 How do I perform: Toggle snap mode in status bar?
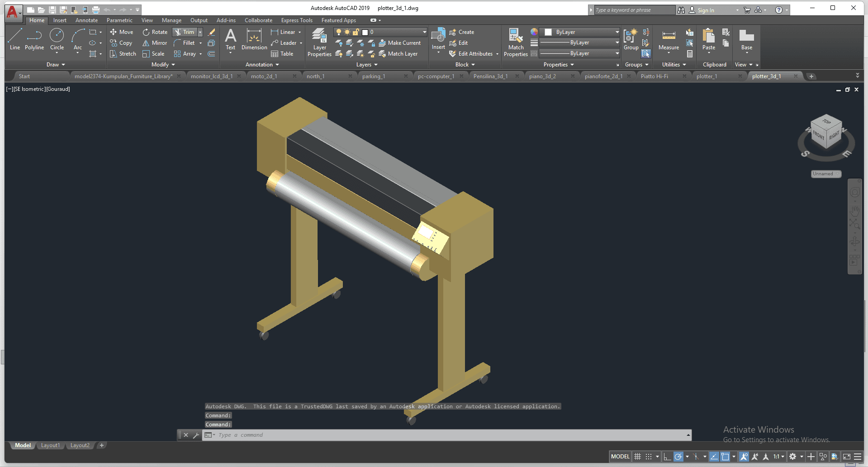(649, 457)
